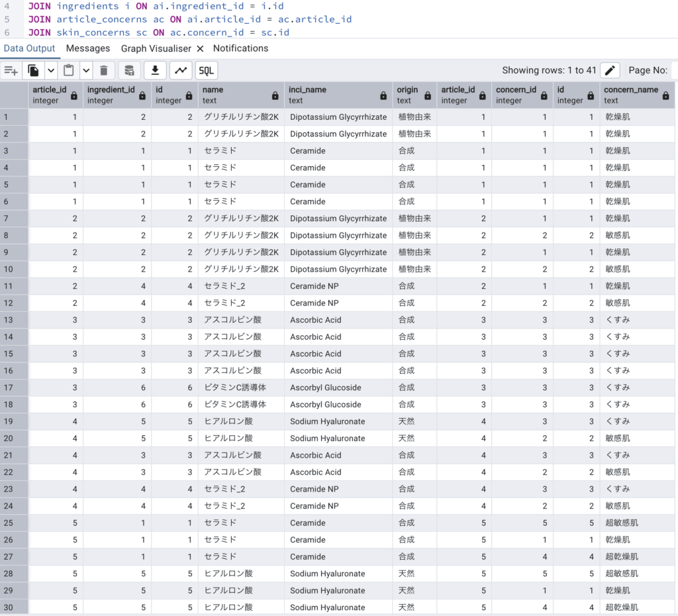This screenshot has width=678, height=616.
Task: Switch to the Data Output tab
Action: tap(29, 48)
